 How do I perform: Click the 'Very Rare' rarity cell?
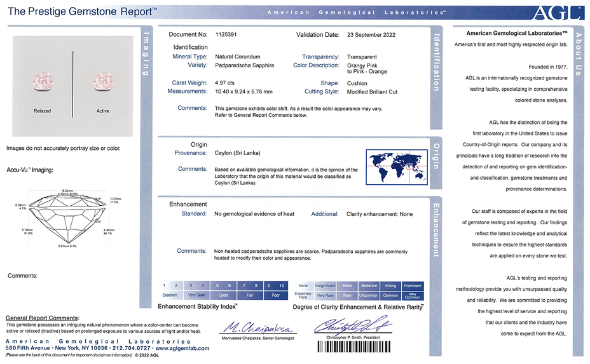point(325,295)
